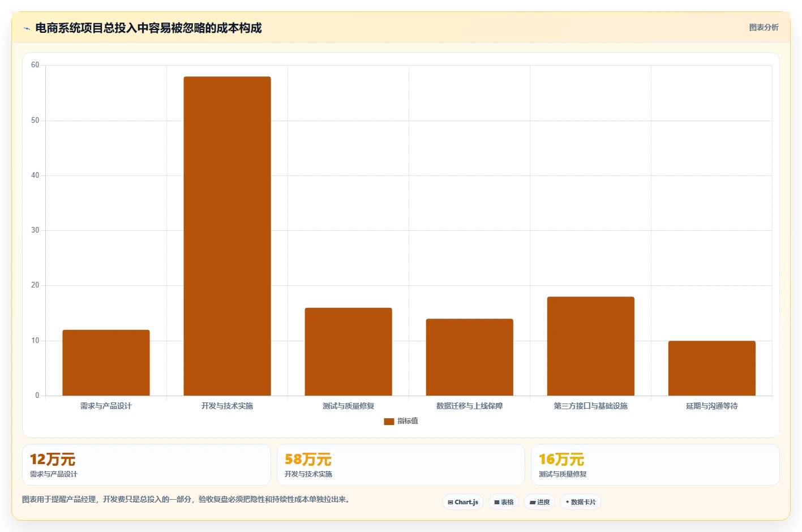This screenshot has width=802, height=532.
Task: Click the 需求与产品设计 bar in the chart
Action: 106,363
